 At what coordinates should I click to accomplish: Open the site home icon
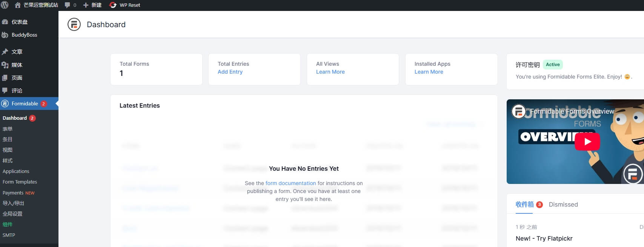click(17, 5)
